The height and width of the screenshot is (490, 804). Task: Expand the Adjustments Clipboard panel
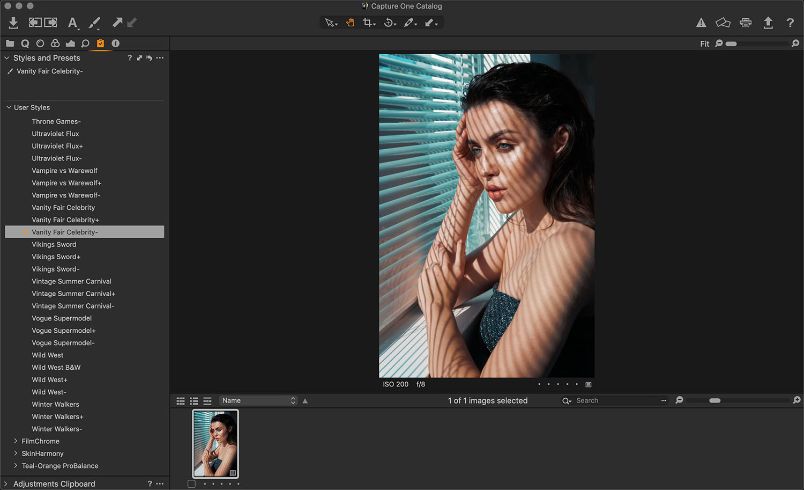click(x=6, y=483)
